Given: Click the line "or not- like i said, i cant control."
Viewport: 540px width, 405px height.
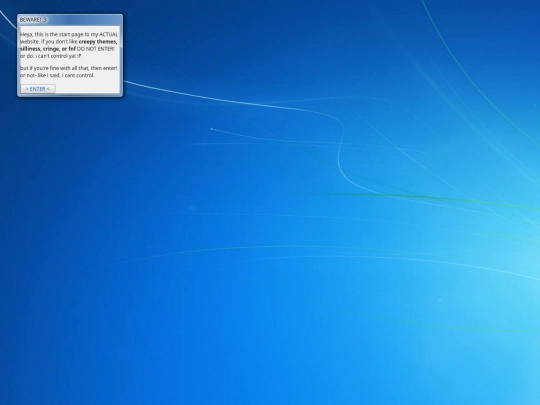Looking at the screenshot, I should point(57,75).
